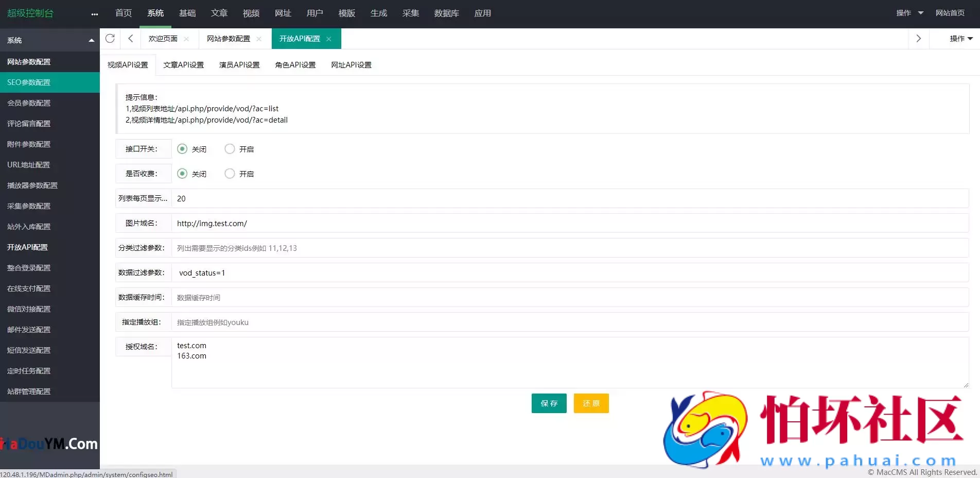980x478 pixels.
Task: Select 关闭 for 接口开关
Action: tap(182, 149)
